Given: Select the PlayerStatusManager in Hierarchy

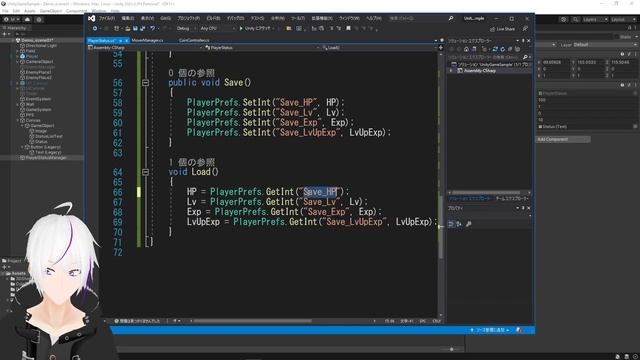Looking at the screenshot, I should coord(46,158).
